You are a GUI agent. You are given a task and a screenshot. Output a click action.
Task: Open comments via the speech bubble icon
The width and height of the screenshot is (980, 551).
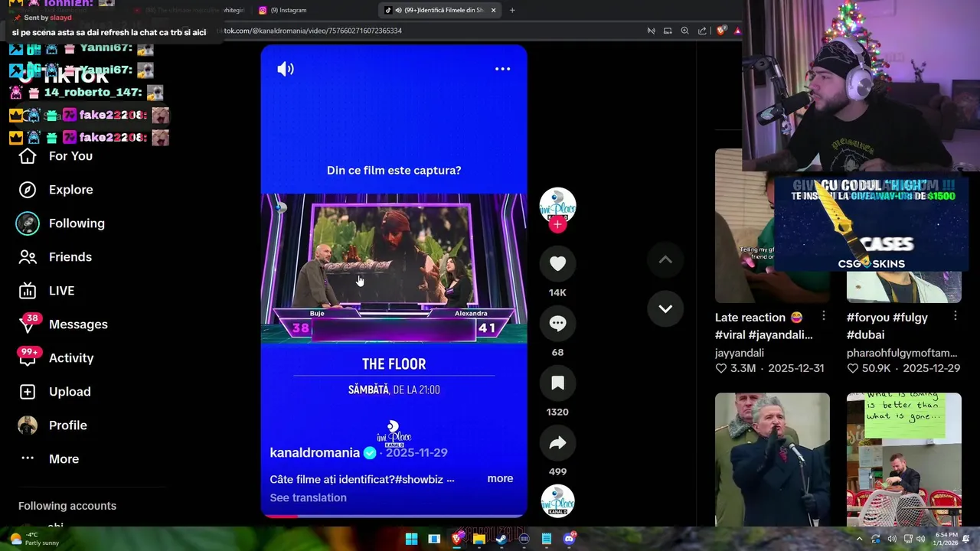pos(557,323)
